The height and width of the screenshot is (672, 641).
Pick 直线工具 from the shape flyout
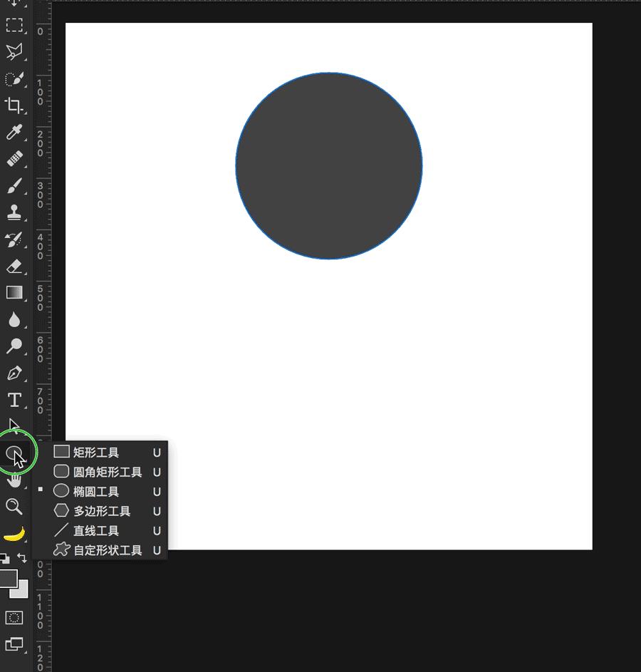pos(96,531)
